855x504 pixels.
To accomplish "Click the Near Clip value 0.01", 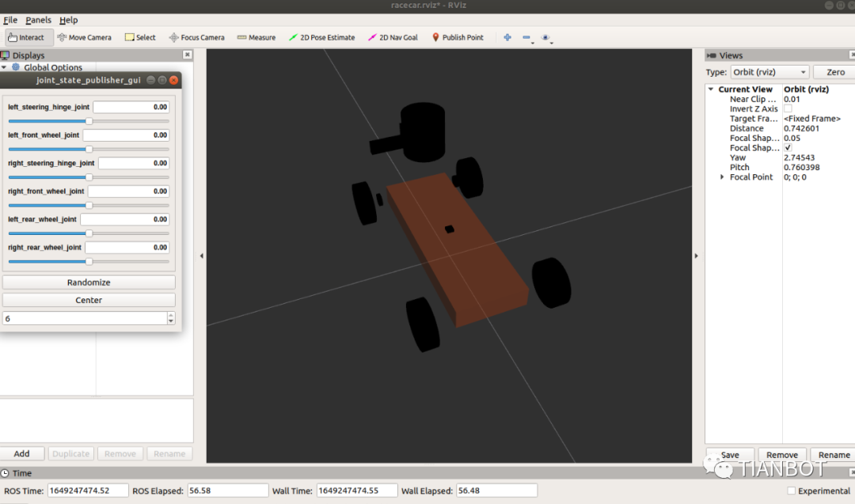I will point(792,99).
